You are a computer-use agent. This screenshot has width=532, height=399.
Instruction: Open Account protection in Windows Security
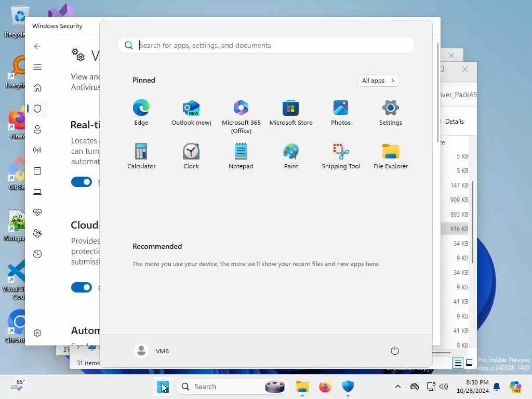click(37, 129)
